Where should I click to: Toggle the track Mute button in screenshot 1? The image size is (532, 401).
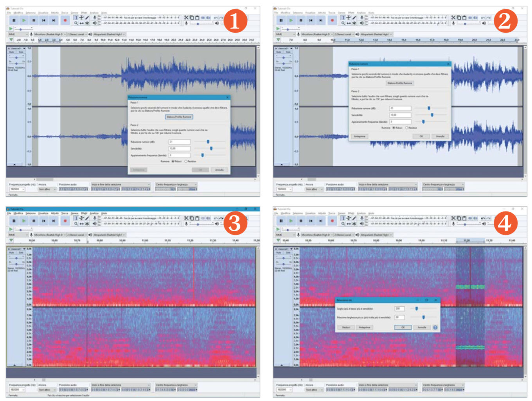(12, 52)
